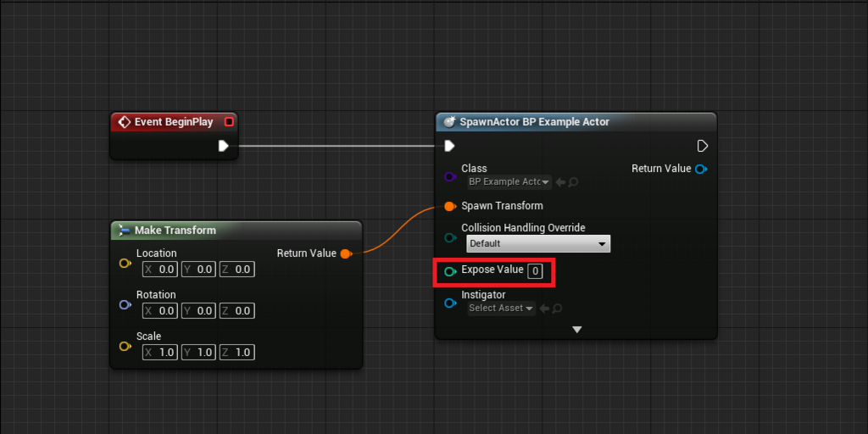Image resolution: width=868 pixels, height=434 pixels.
Task: Open the BP Example Actor class dropdown
Action: point(509,181)
